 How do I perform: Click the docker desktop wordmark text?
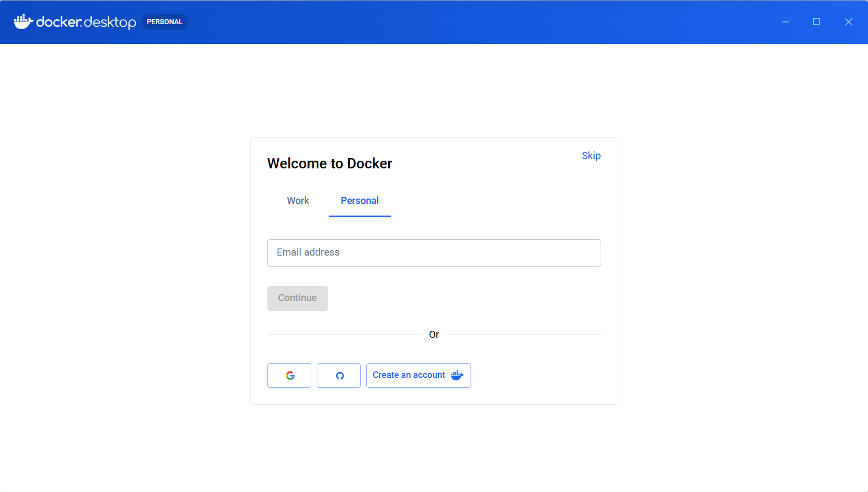[x=86, y=22]
